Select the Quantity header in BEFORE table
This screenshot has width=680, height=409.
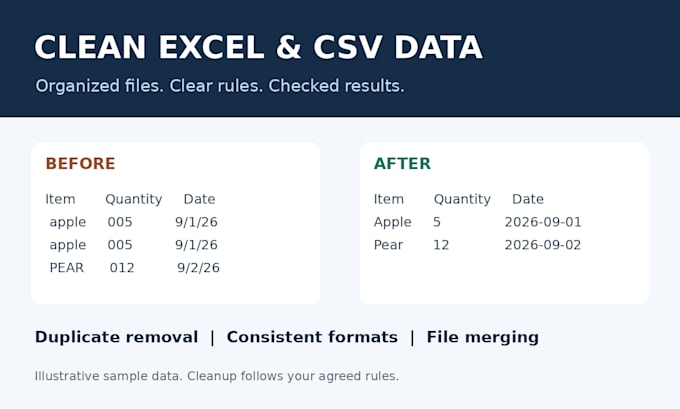tap(134, 199)
